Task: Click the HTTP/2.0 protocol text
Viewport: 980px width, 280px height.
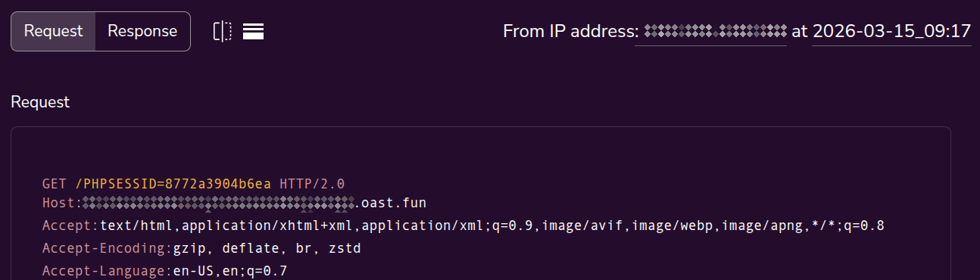Action: tap(312, 184)
